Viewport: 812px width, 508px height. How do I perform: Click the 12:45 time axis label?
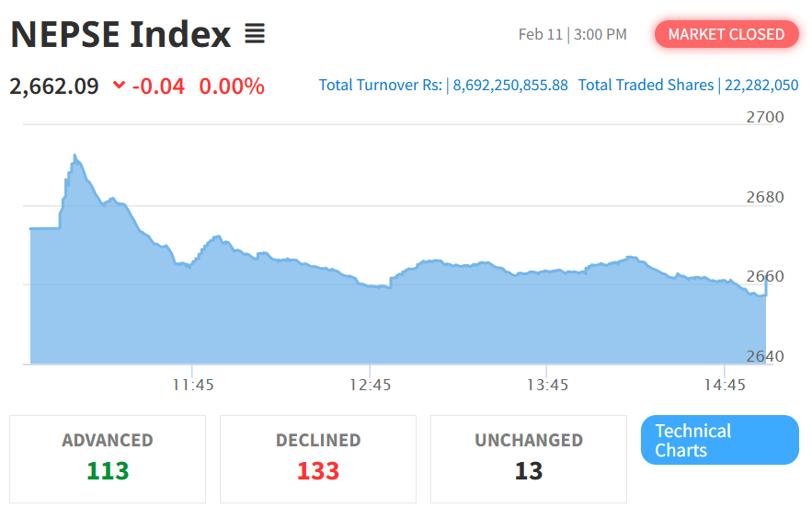[370, 386]
